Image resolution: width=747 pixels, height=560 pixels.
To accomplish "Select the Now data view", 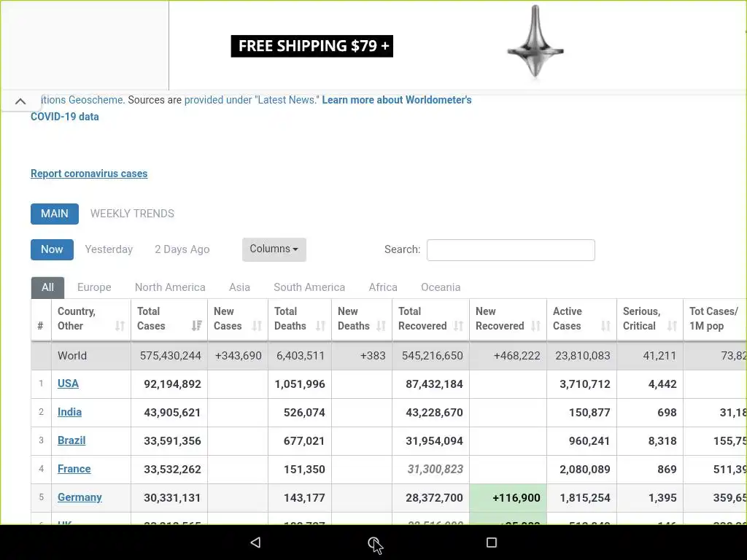I will pyautogui.click(x=52, y=249).
